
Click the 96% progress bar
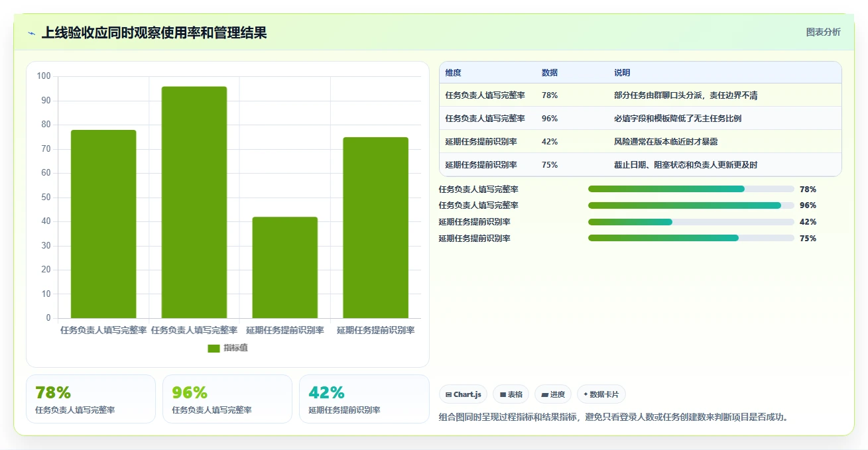point(691,205)
